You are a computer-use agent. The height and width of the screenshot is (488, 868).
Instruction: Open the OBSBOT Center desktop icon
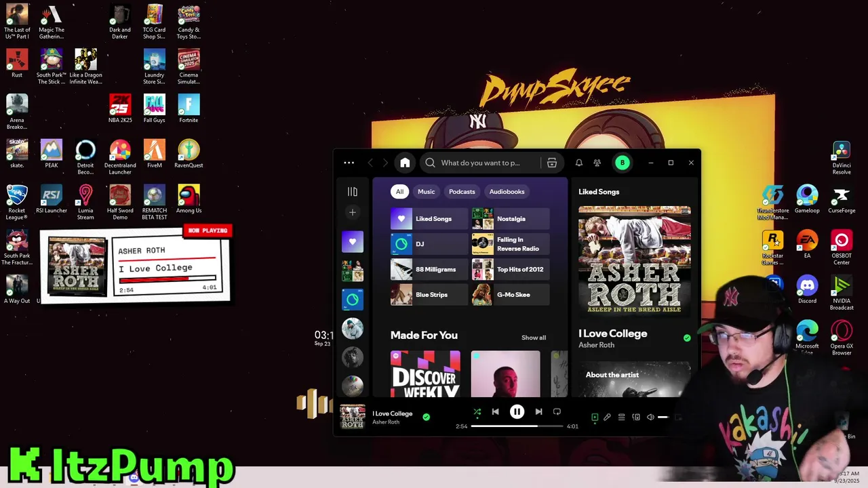(842, 247)
